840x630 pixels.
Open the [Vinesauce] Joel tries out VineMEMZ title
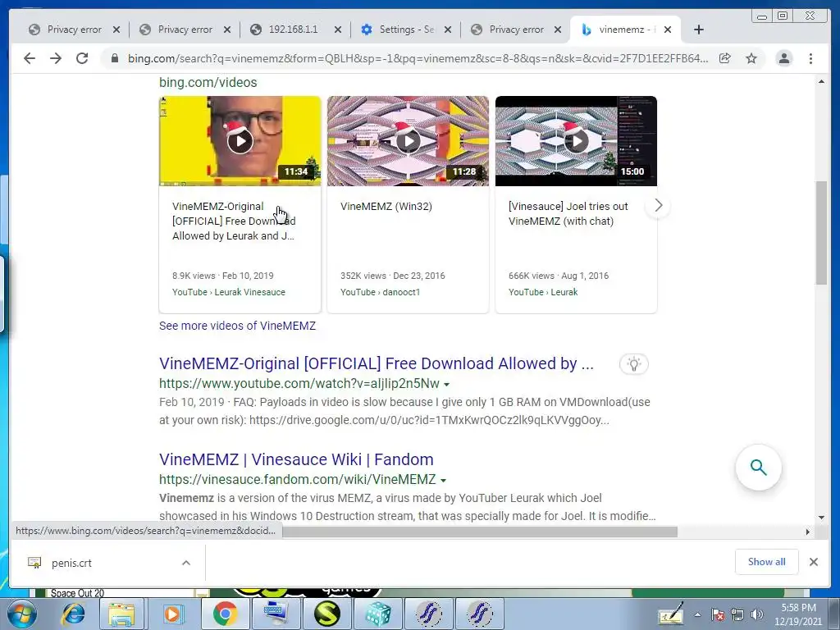[x=568, y=214]
